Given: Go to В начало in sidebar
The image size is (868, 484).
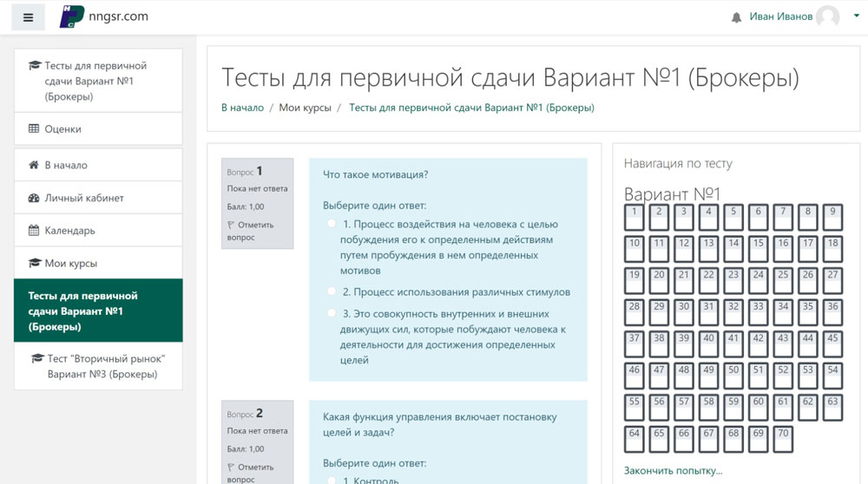Looking at the screenshot, I should click(x=98, y=165).
